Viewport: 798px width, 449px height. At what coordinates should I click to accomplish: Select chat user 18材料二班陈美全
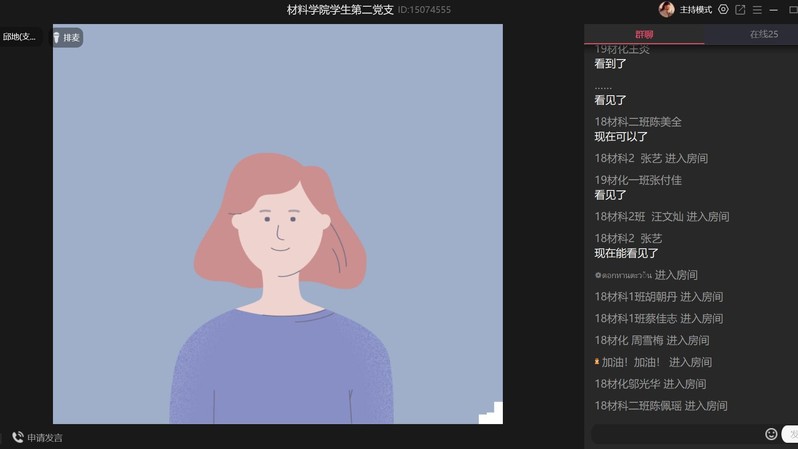tap(638, 122)
